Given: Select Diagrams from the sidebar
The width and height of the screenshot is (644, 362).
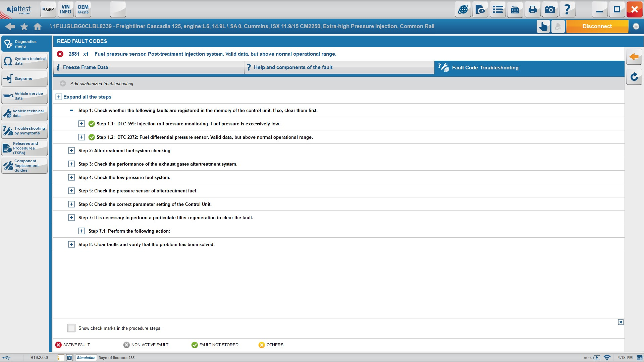Looking at the screenshot, I should 24,78.
